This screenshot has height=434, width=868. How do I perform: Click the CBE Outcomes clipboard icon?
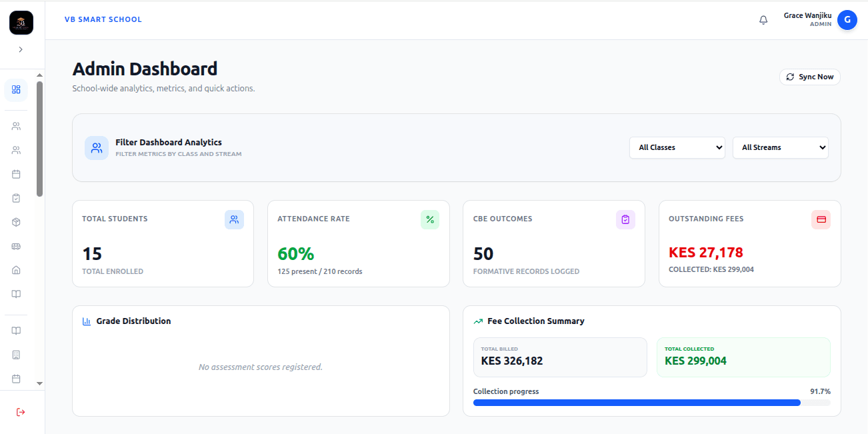coord(625,219)
